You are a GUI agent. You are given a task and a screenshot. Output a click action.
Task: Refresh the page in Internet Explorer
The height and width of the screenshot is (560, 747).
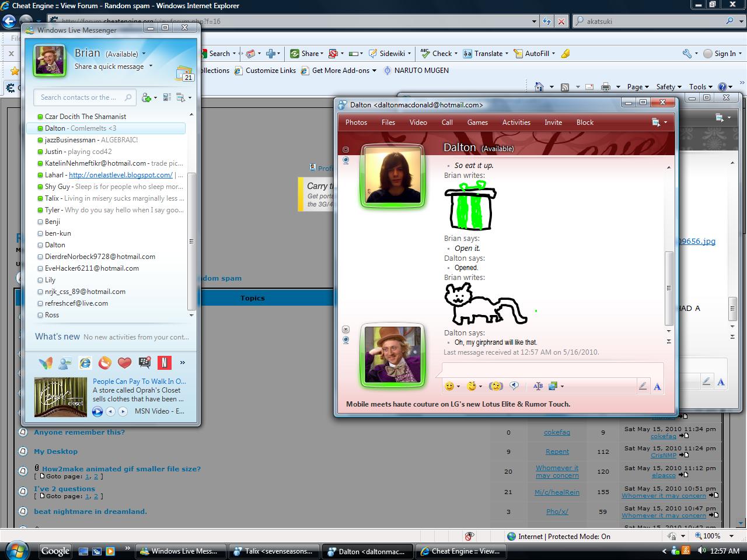(x=546, y=21)
